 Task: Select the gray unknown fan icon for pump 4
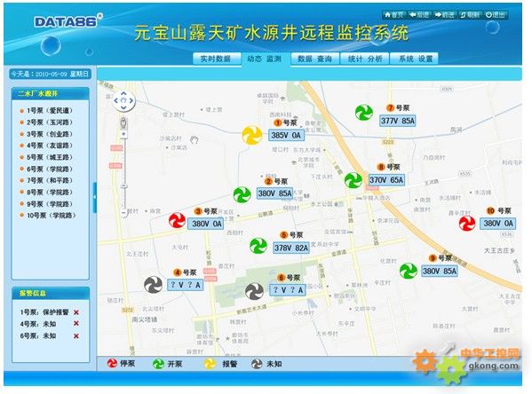tap(154, 285)
